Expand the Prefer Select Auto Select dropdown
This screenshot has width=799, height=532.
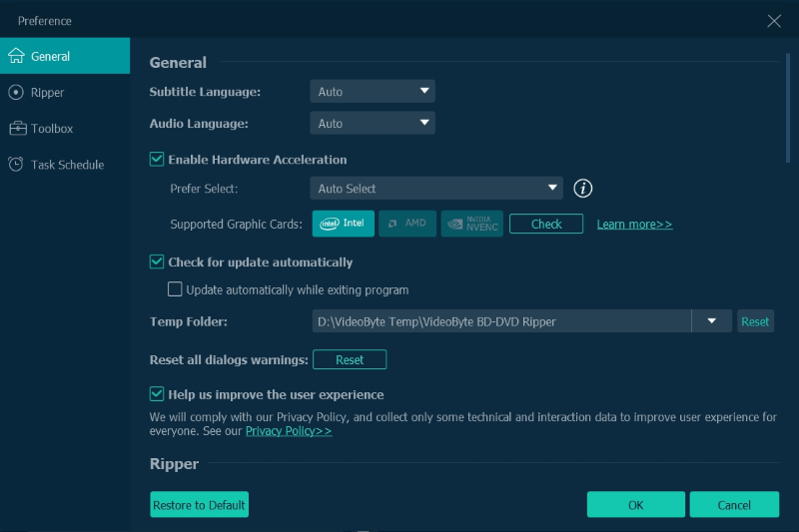click(x=435, y=189)
